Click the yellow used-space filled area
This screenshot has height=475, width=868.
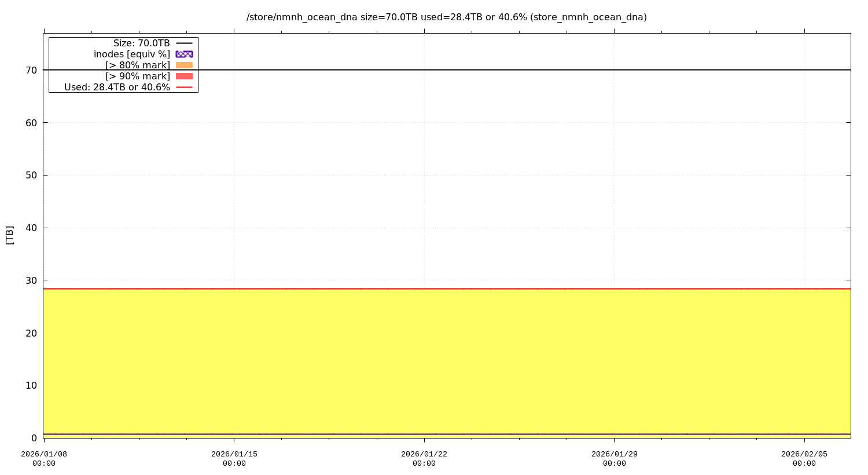pos(447,360)
